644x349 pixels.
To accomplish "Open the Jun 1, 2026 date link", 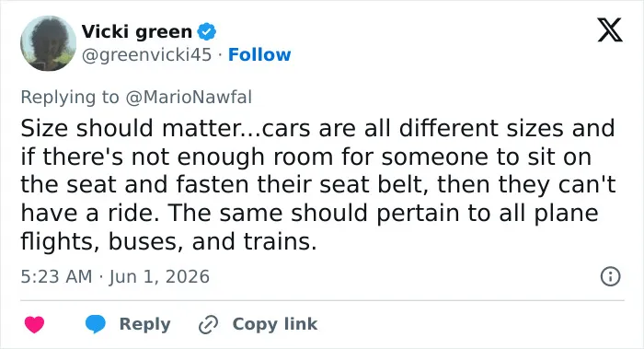I will click(159, 276).
